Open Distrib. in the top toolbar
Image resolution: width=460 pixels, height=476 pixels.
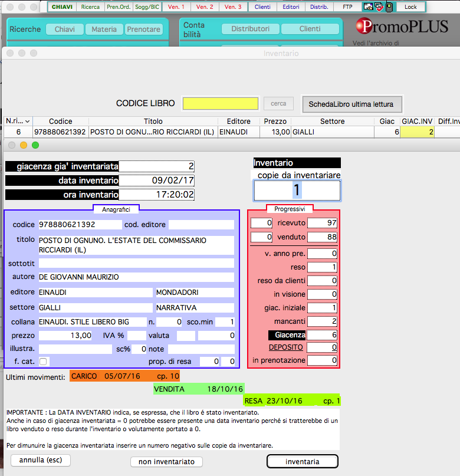pyautogui.click(x=319, y=6)
